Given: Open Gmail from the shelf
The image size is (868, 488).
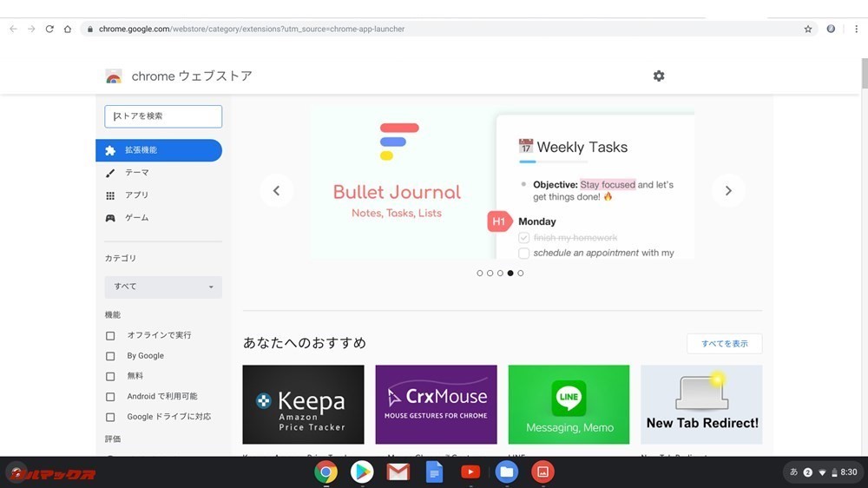Looking at the screenshot, I should point(398,472).
